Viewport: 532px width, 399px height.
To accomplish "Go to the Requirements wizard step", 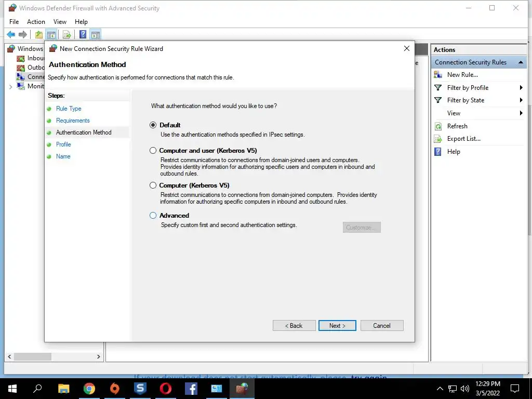I will click(73, 121).
